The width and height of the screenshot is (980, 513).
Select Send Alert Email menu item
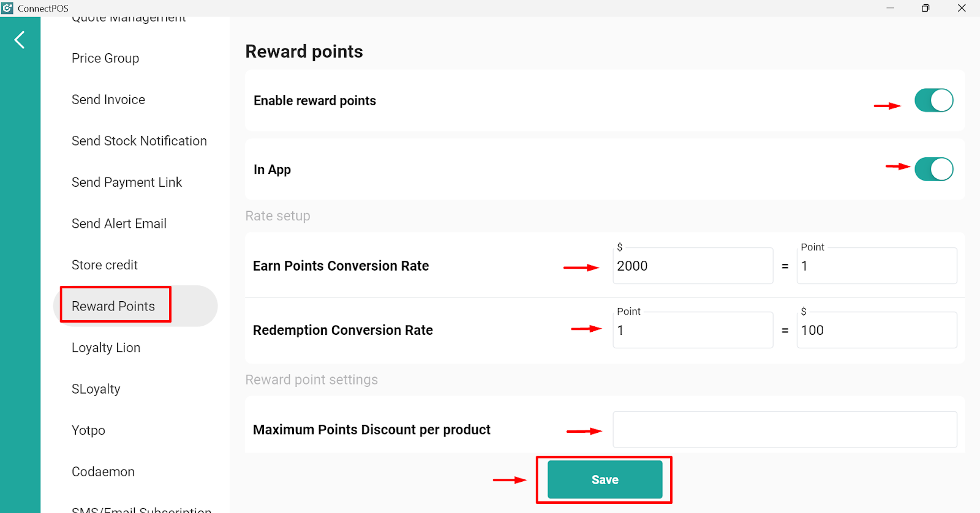click(x=119, y=223)
